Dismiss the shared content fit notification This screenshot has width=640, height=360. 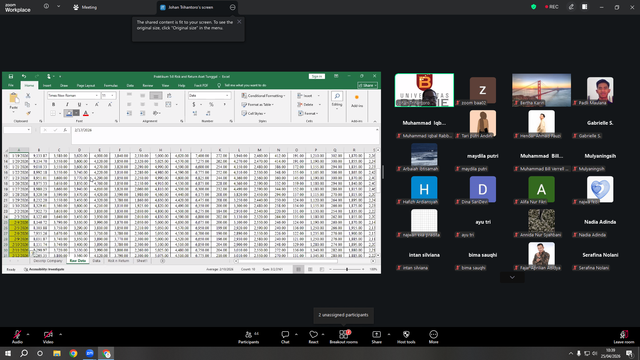click(x=239, y=22)
